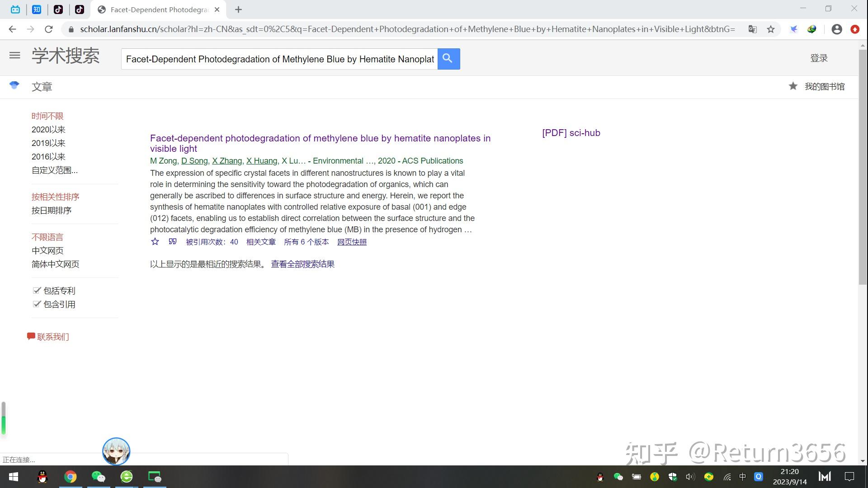This screenshot has width=868, height=488.
Task: Open the 自定义范围... date range option
Action: point(55,170)
